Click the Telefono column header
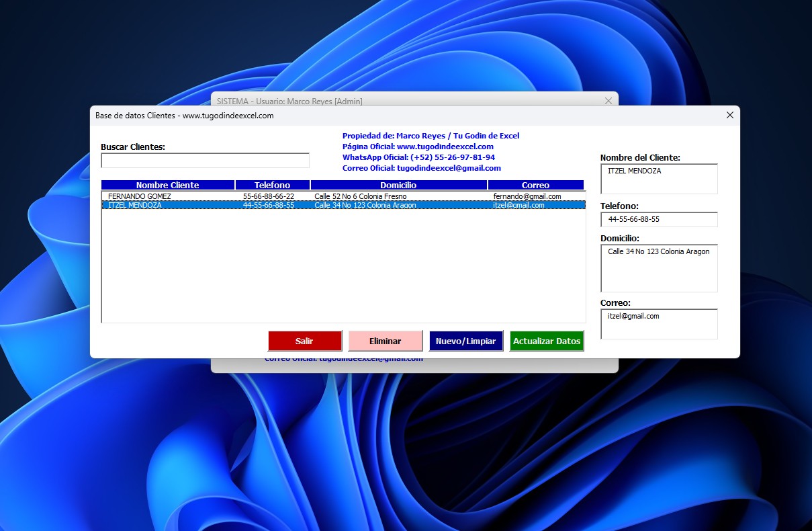The height and width of the screenshot is (531, 812). click(272, 185)
